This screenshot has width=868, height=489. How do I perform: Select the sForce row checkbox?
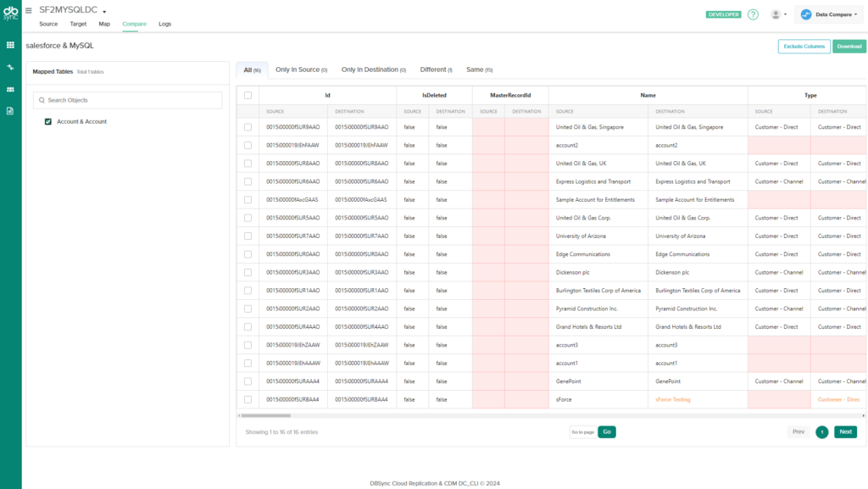point(248,399)
